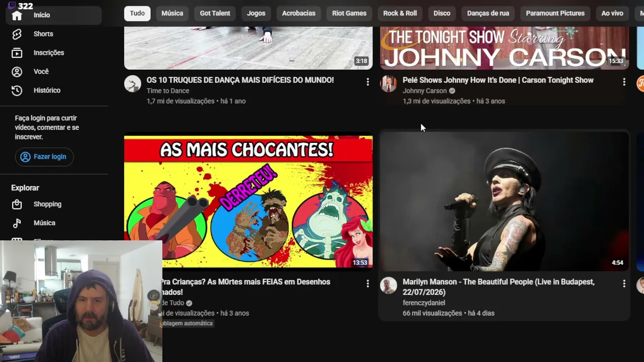This screenshot has height=362, width=644.
Task: Select the Disco filter chip
Action: 442,13
